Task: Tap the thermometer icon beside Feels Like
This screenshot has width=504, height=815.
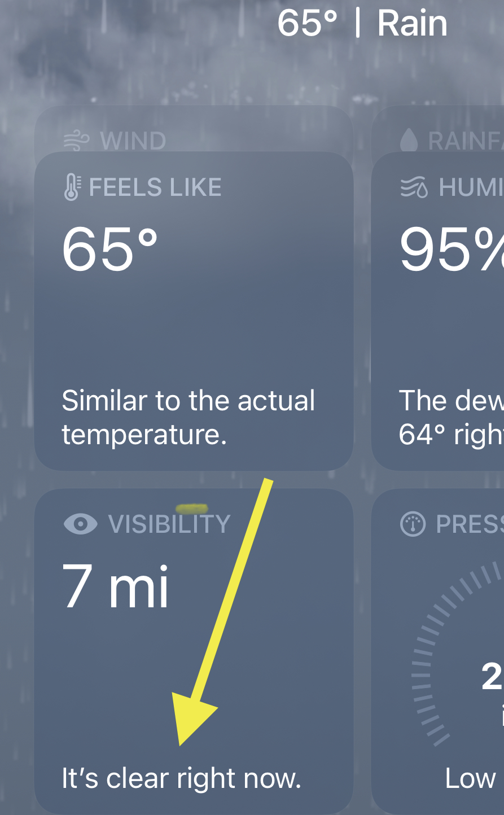Action: (x=72, y=187)
